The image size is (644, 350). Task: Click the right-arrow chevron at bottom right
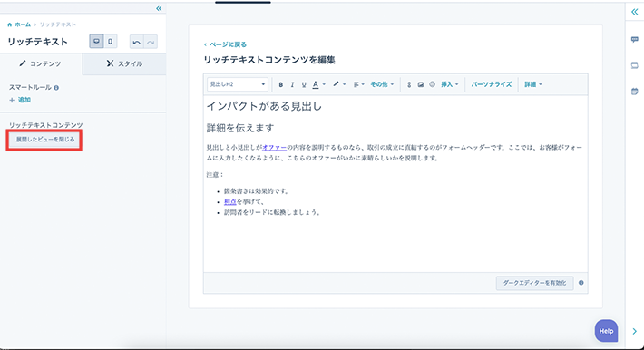coord(635,331)
